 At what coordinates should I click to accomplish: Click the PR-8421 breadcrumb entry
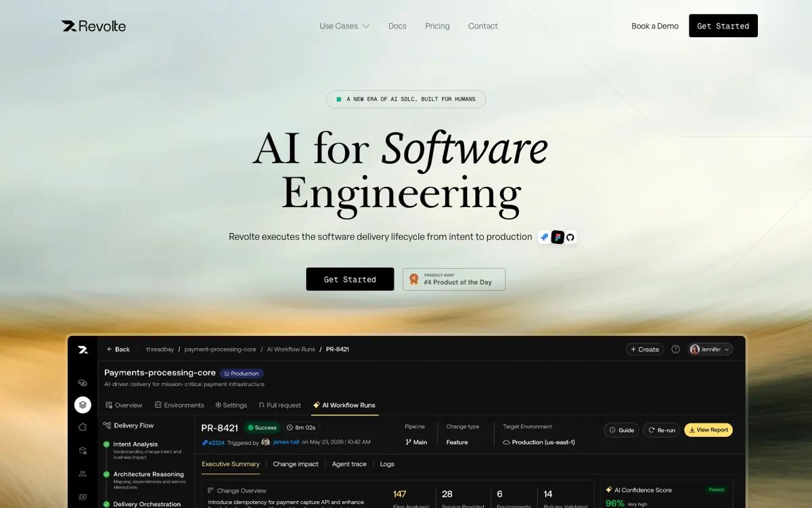point(338,350)
